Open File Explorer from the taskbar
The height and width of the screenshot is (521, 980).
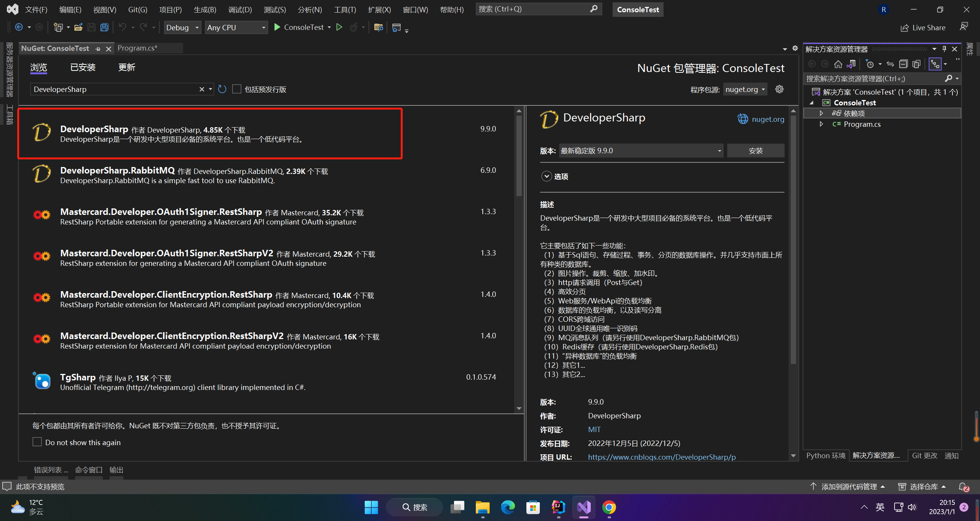point(483,507)
